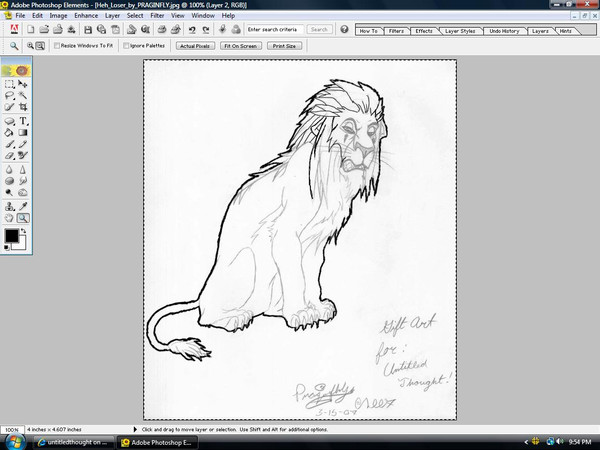Select the Brush tool
Viewport: 600px width, 450px height.
(x=10, y=144)
